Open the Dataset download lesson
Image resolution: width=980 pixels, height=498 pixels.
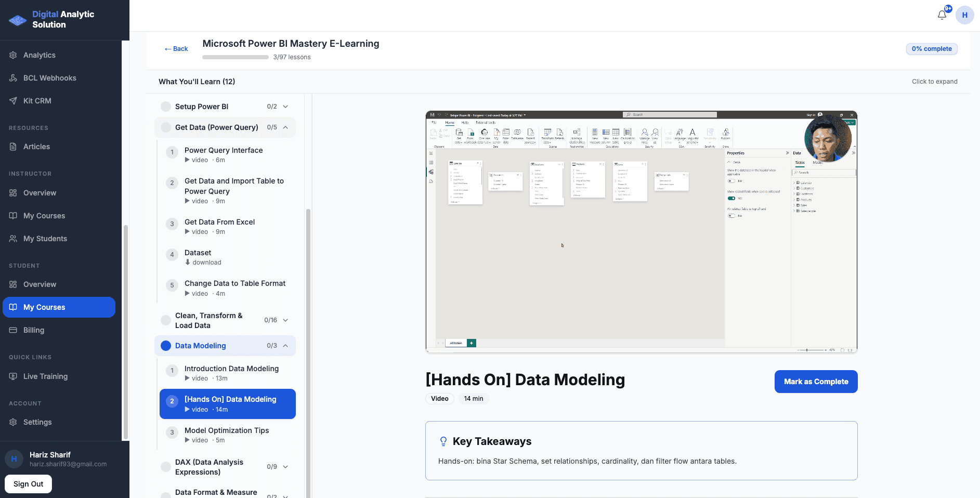227,257
